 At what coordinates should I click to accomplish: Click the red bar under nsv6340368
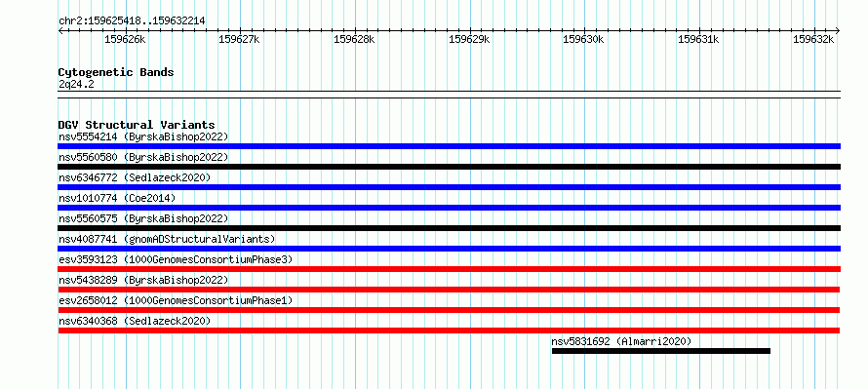(449, 331)
